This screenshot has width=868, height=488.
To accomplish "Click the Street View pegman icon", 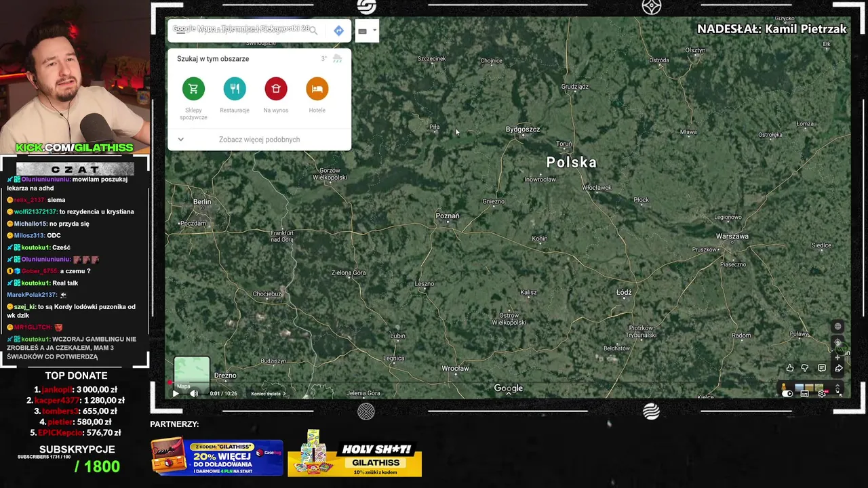I will coord(784,387).
